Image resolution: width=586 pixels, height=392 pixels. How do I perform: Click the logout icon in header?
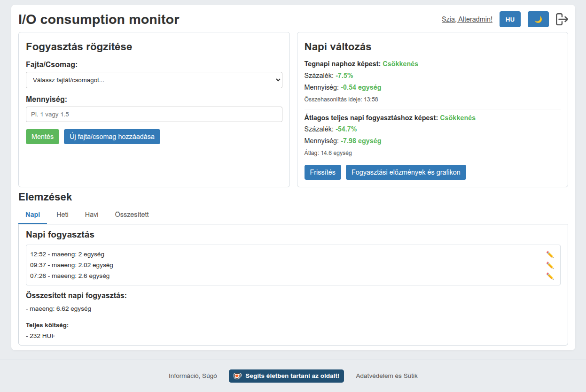(562, 19)
